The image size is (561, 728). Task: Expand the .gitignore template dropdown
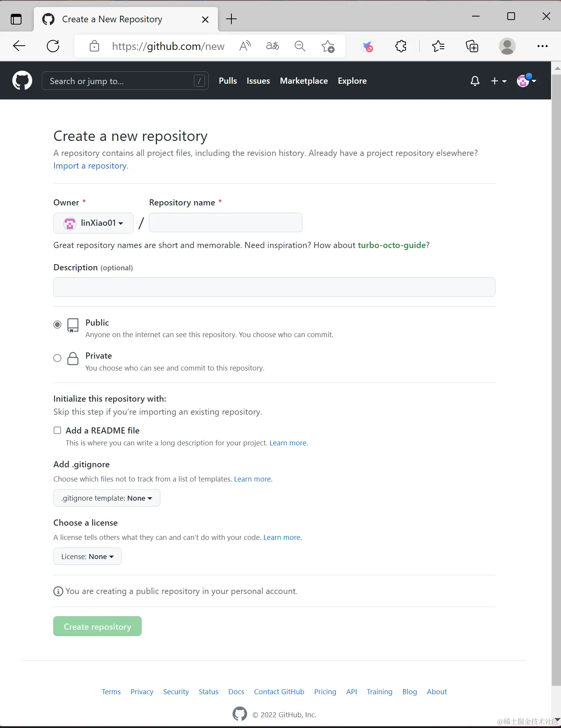pyautogui.click(x=107, y=498)
